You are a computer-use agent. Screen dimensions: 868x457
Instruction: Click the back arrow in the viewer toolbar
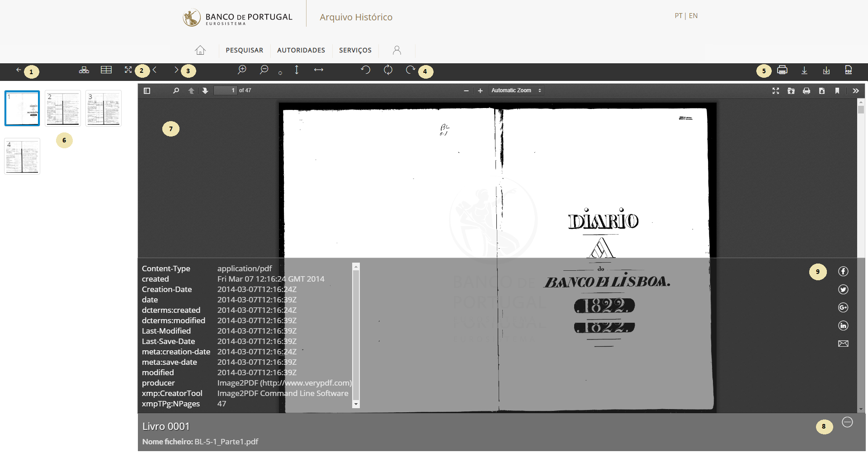pos(19,70)
